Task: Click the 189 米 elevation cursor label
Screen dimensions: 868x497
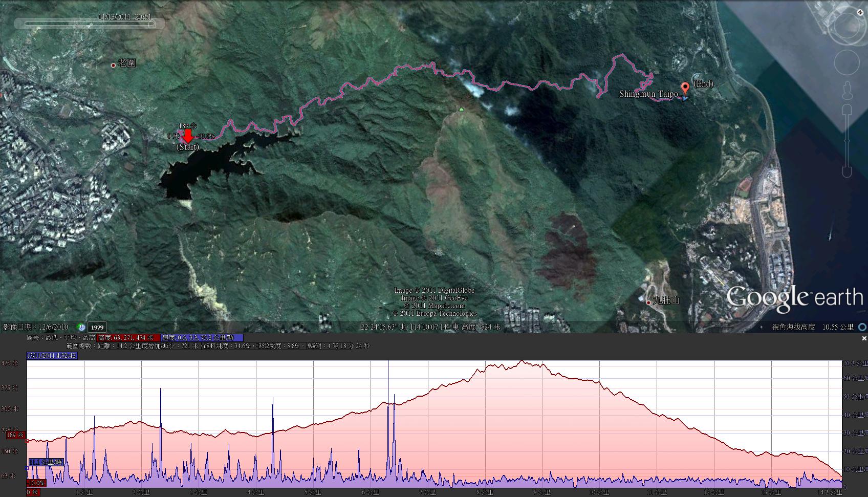Action: click(x=15, y=435)
